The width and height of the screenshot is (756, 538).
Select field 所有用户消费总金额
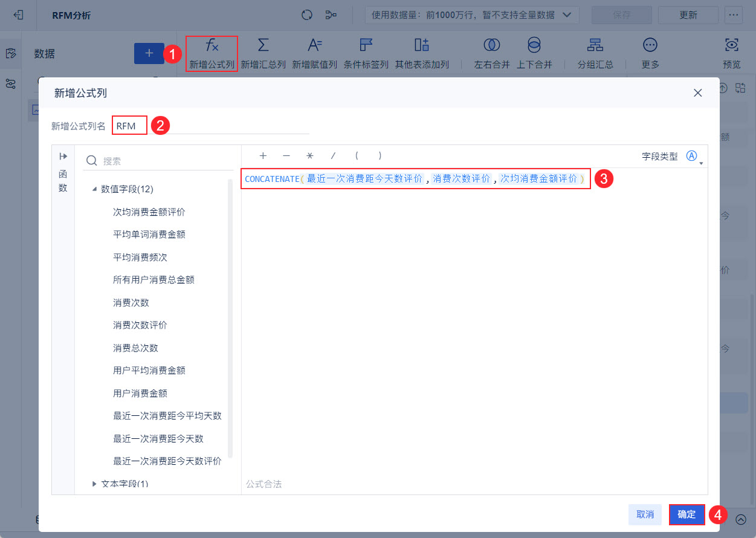[x=153, y=280]
